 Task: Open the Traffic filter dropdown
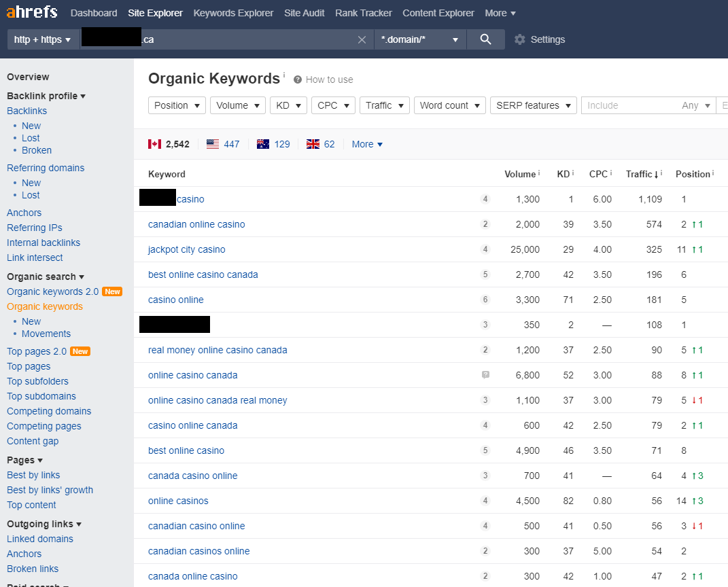pos(385,105)
